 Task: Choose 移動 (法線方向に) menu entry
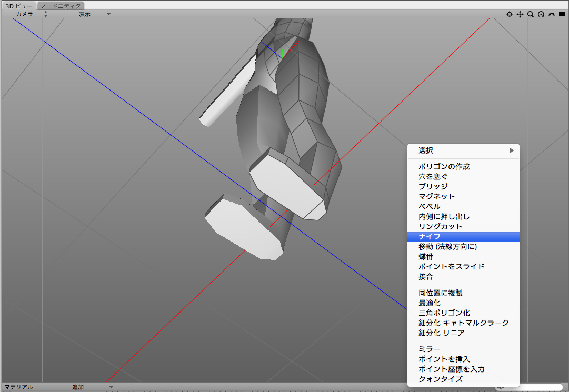(x=463, y=247)
